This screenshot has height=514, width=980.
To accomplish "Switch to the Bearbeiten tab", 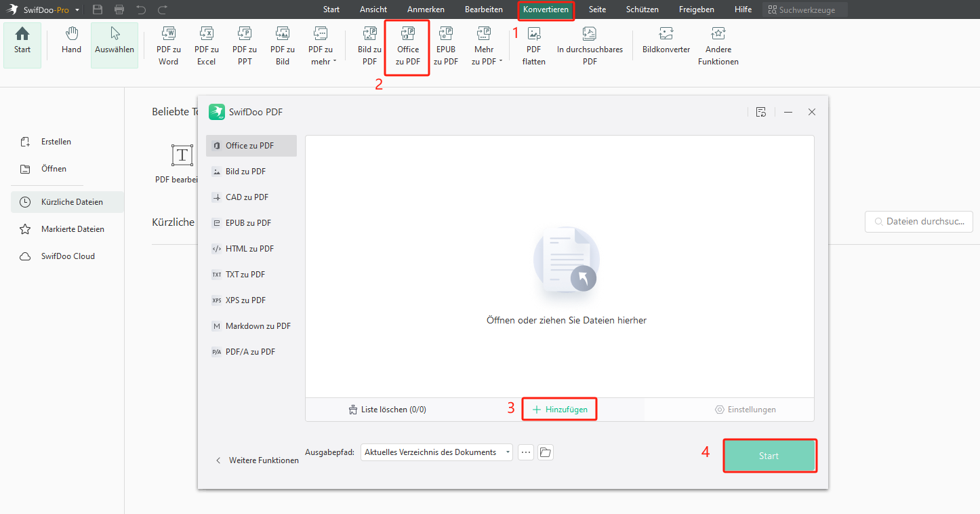I will (484, 9).
